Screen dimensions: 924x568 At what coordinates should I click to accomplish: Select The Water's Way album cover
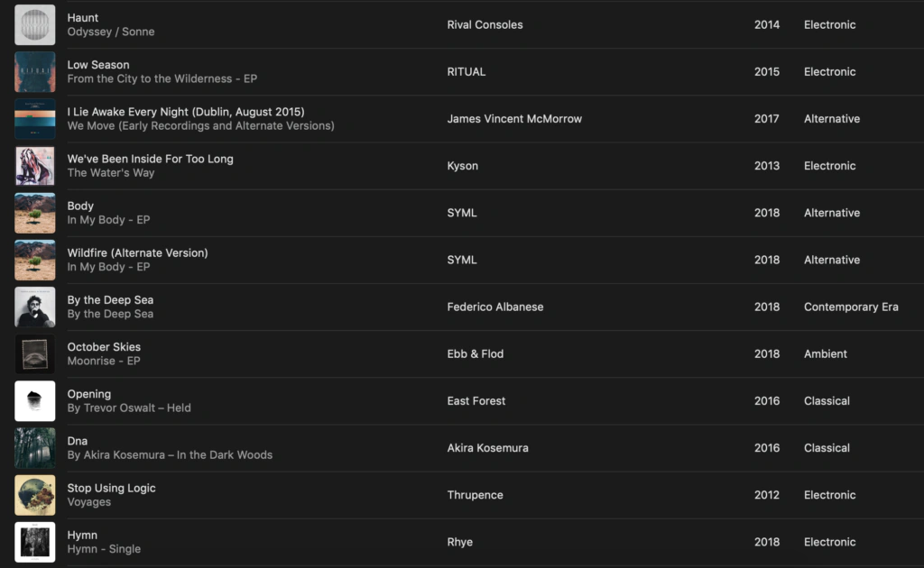coord(35,166)
